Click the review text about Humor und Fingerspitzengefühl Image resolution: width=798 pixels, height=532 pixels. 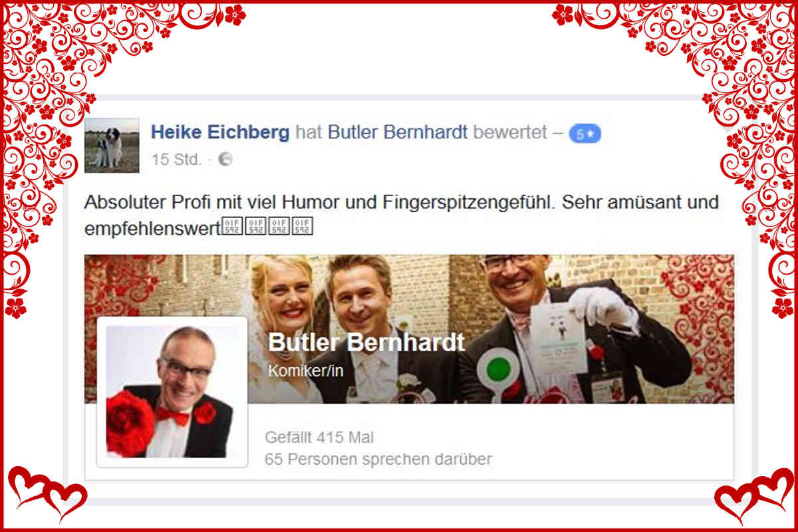[x=401, y=215]
